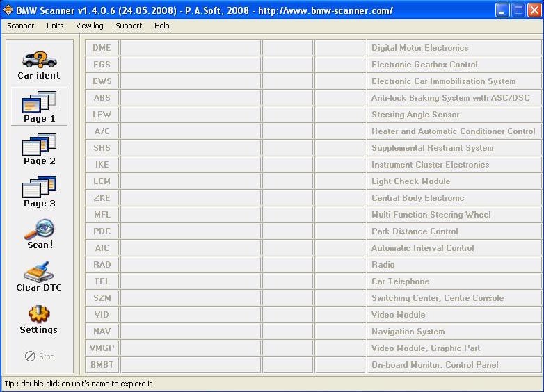
Task: Close the BMW Scanner window
Action: (534, 10)
